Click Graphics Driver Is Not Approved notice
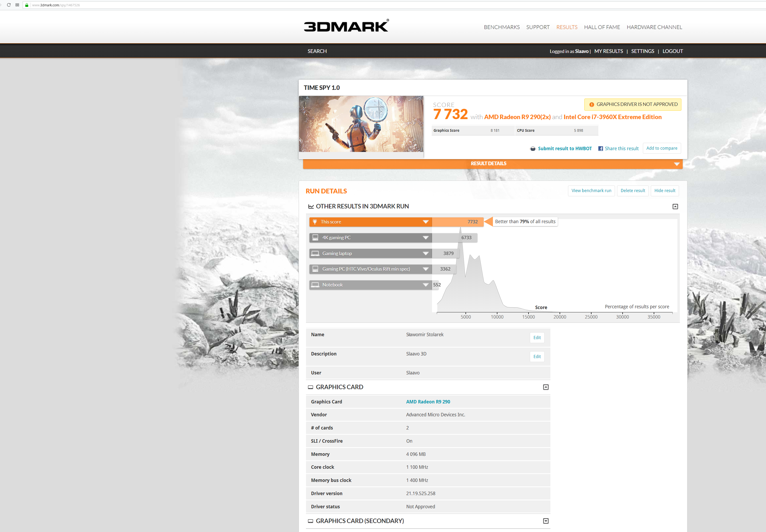The width and height of the screenshot is (766, 532). click(x=632, y=104)
